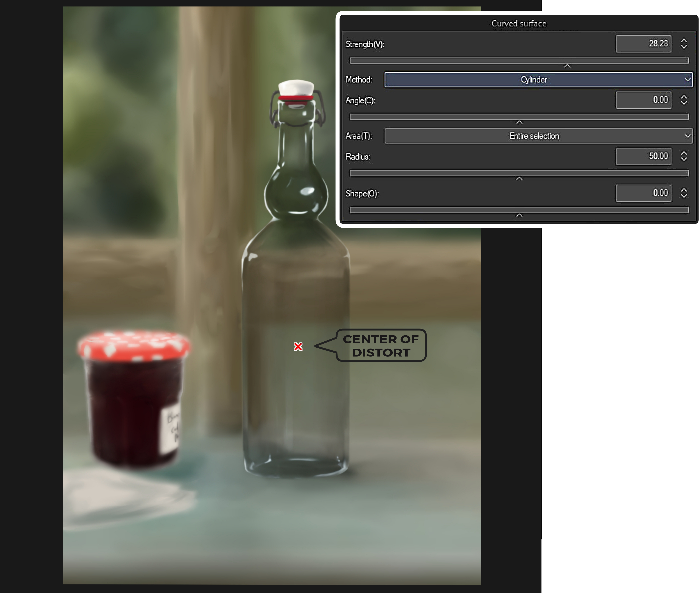Increase Shape value with up arrow

tap(684, 190)
